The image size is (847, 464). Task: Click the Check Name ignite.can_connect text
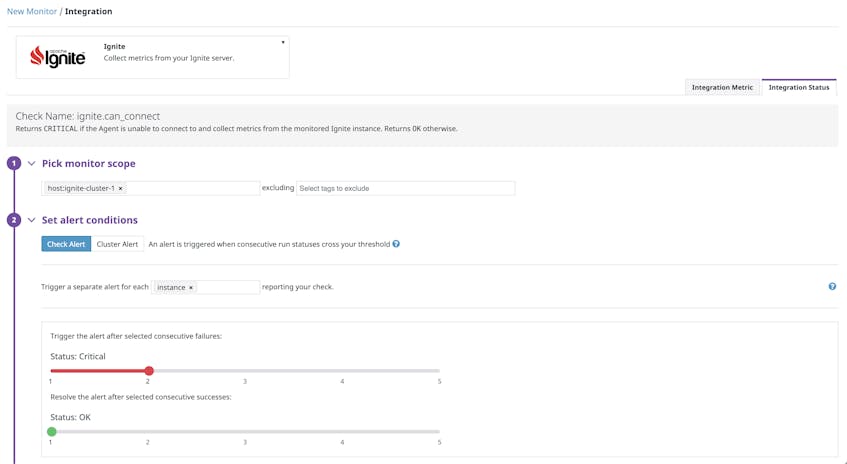[88, 116]
